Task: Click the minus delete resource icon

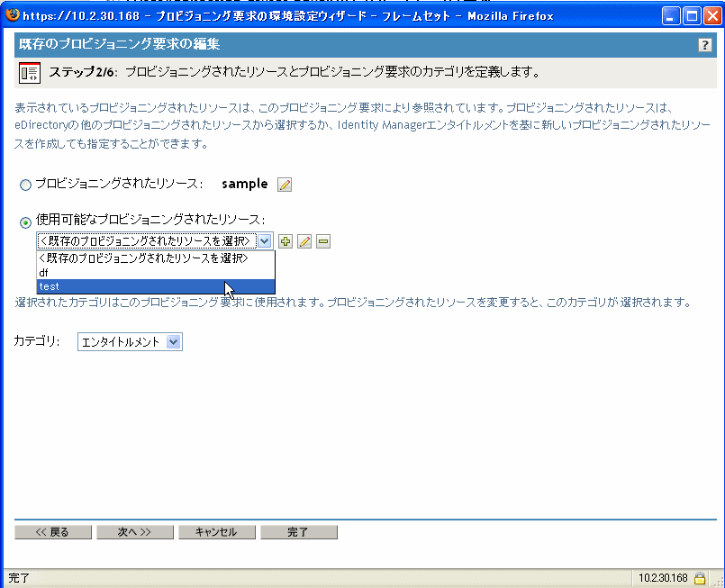Action: (323, 241)
